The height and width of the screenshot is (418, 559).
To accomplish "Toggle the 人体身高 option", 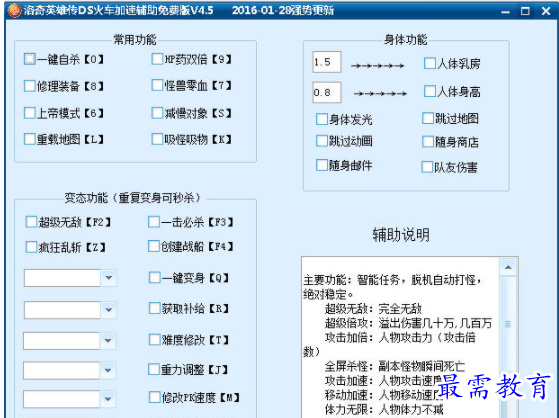I will pos(430,91).
